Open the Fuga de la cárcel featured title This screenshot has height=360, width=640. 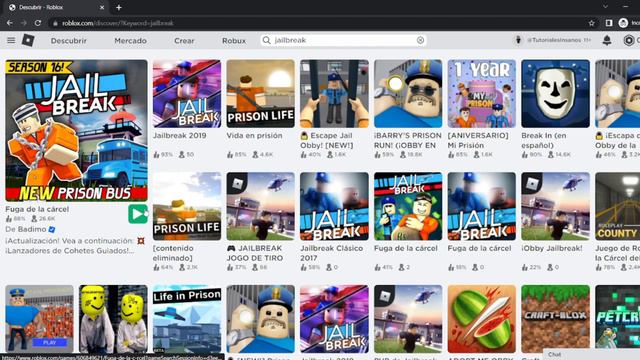pyautogui.click(x=37, y=209)
